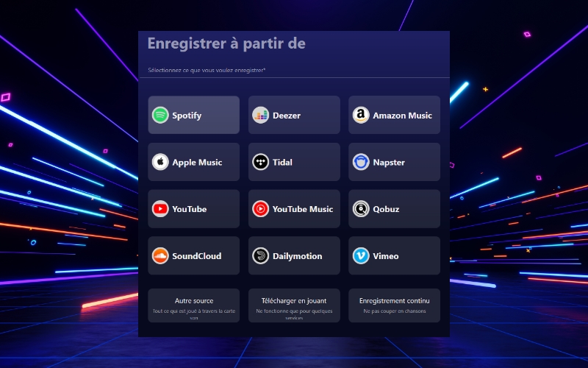
Task: Choose the Tidal logo icon
Action: (x=260, y=162)
